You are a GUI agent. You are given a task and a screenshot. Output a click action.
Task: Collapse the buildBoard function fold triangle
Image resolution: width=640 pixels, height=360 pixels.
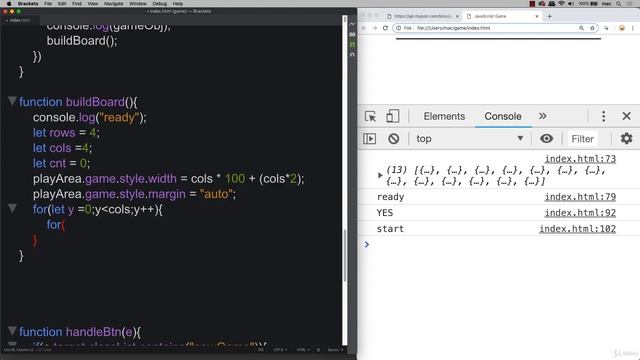pos(12,100)
